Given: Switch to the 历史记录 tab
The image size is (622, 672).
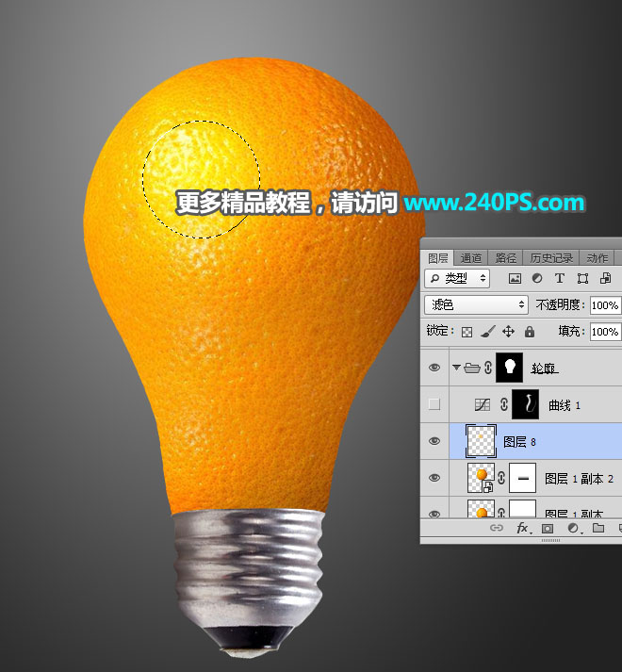Looking at the screenshot, I should pos(551,258).
